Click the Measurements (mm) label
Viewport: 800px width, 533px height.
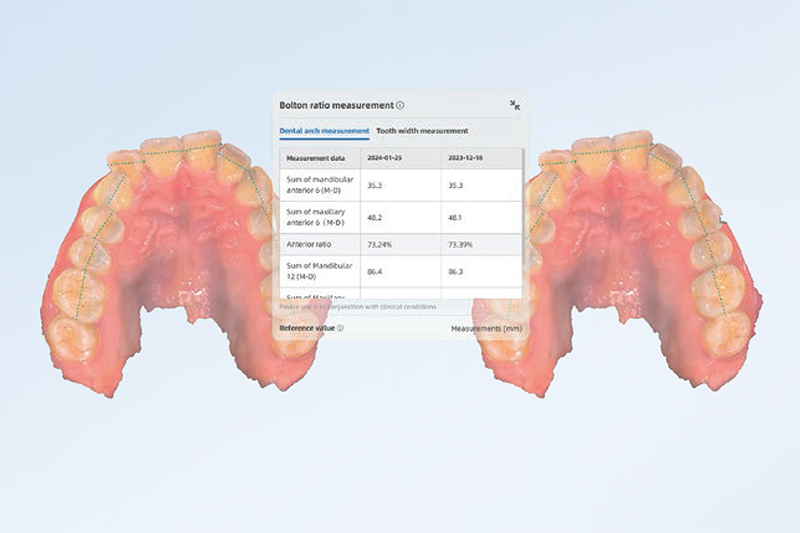[x=486, y=327]
